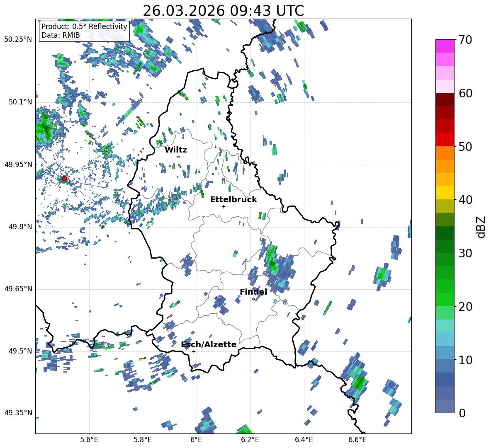Click the 6.6°E longitude label
Viewport: 491px width, 448px height.
coord(357,440)
